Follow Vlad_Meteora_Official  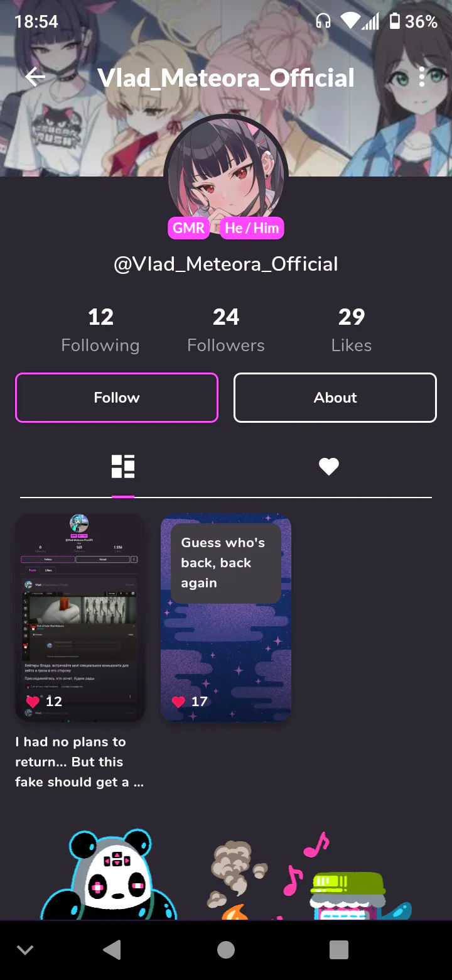[117, 398]
